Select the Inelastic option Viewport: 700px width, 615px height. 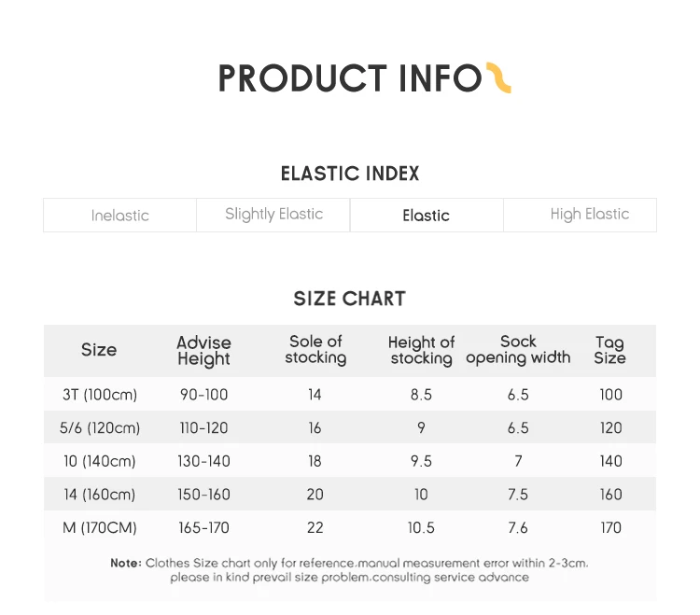pos(119,215)
